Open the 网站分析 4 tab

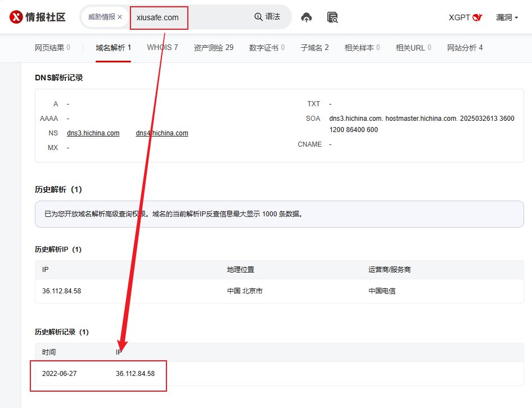(465, 48)
